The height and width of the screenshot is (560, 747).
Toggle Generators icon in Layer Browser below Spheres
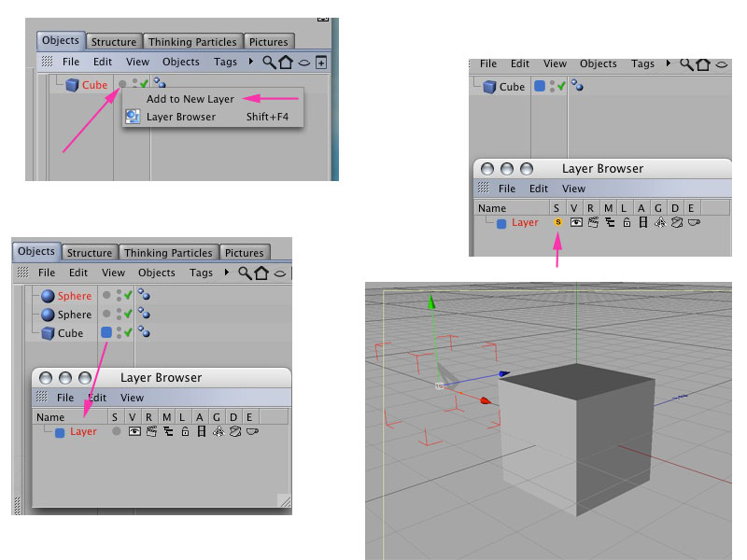pyautogui.click(x=218, y=431)
